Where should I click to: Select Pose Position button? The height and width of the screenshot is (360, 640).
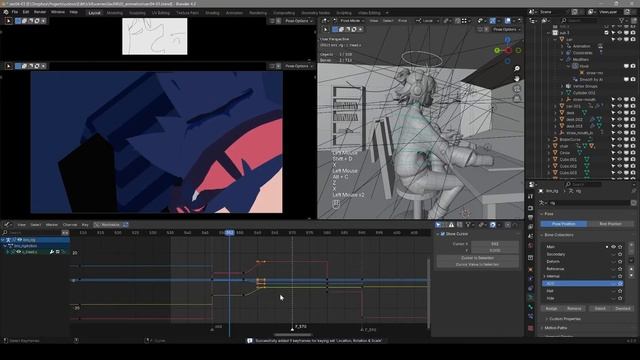[x=564, y=224]
